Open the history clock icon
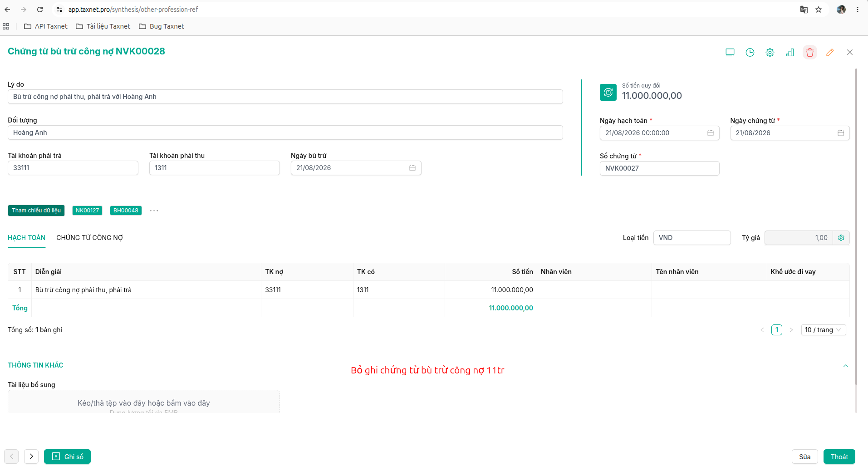Screen dimensions: 868x471 tap(750, 52)
